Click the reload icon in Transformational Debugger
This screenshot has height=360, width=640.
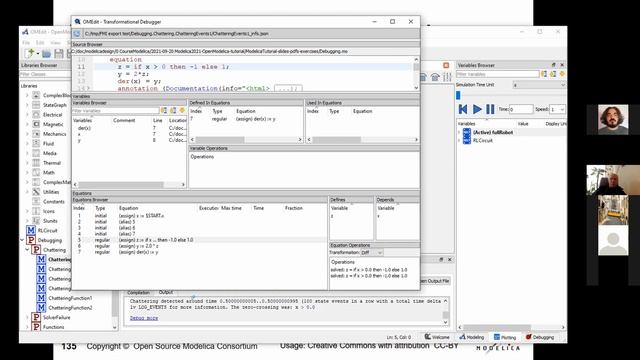click(x=77, y=33)
